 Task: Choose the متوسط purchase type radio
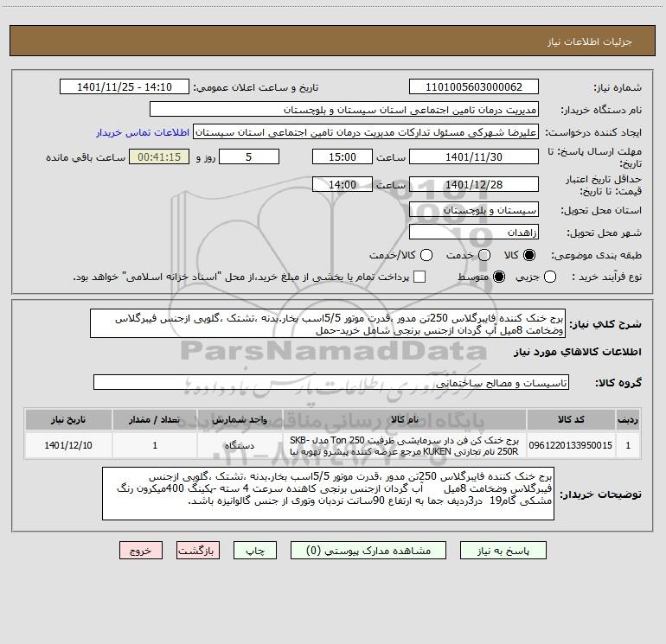click(499, 277)
